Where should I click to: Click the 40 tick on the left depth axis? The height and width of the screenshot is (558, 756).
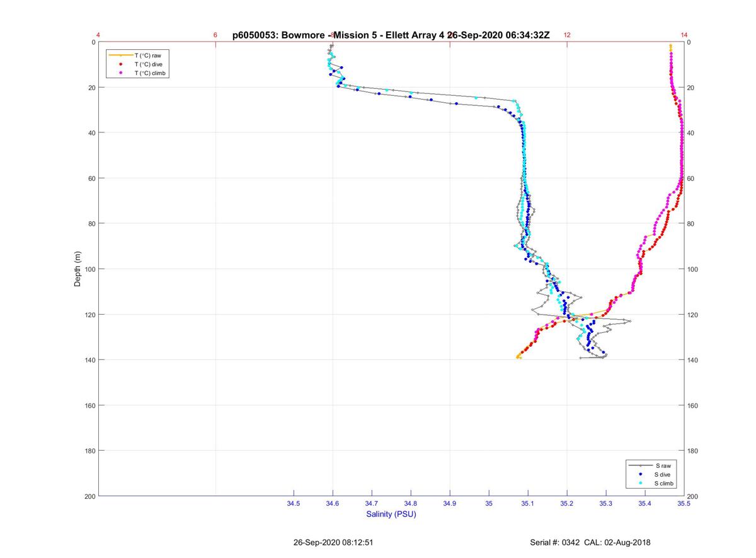pyautogui.click(x=91, y=133)
